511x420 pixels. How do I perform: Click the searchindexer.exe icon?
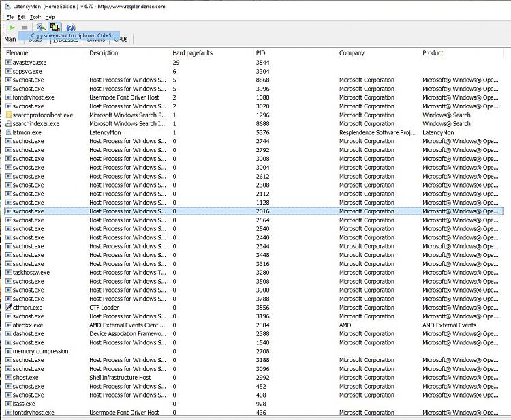point(9,123)
